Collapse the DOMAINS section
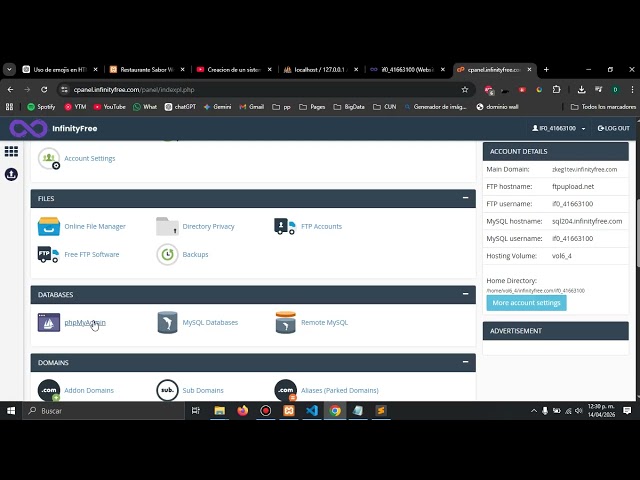The width and height of the screenshot is (640, 480). tap(465, 362)
